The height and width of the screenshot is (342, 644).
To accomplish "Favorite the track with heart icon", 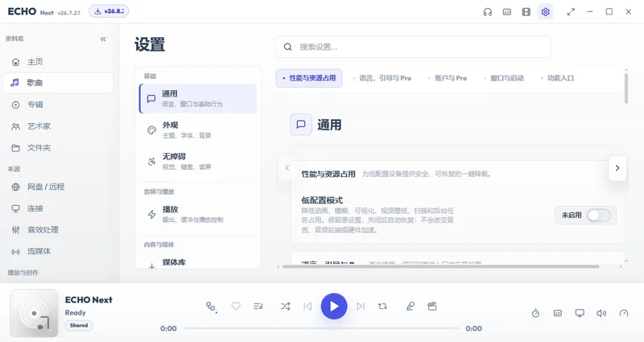I will pos(236,306).
